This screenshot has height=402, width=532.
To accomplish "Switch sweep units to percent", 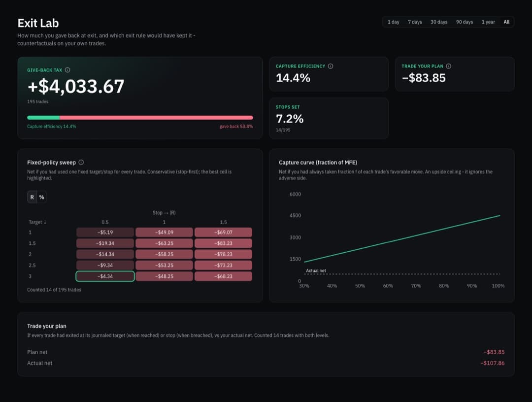I will tap(42, 197).
